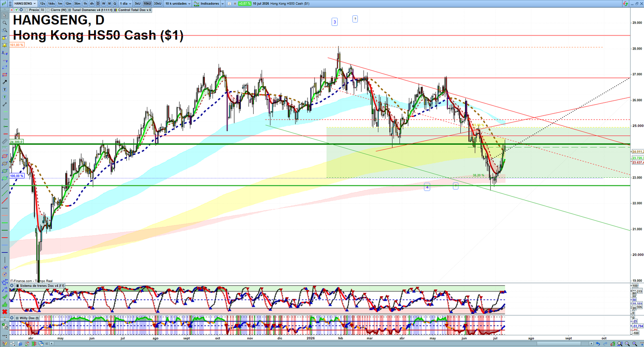Screen dimensions: 644x347
Task: Click the 161,80 % Fibonacci label
Action: [x=17, y=45]
